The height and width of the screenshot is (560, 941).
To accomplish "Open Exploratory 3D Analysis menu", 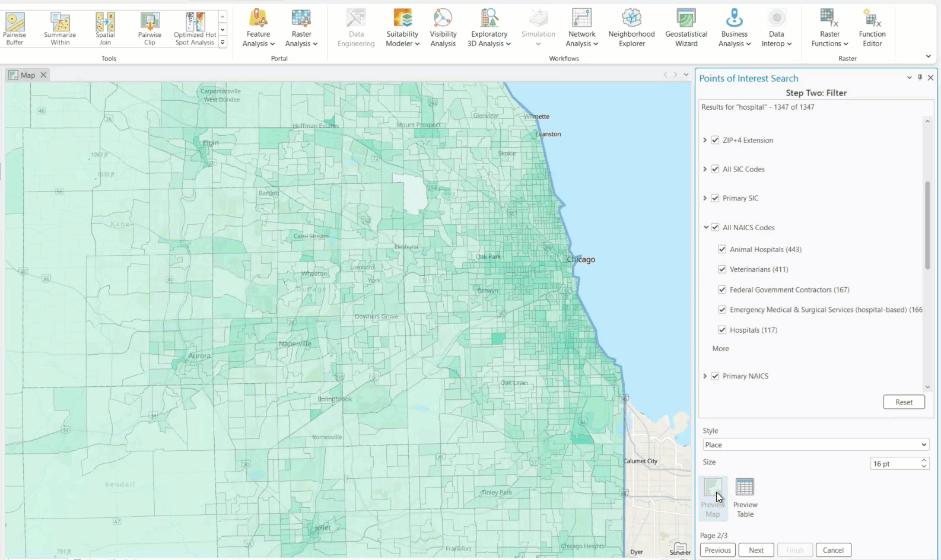I will pyautogui.click(x=489, y=28).
